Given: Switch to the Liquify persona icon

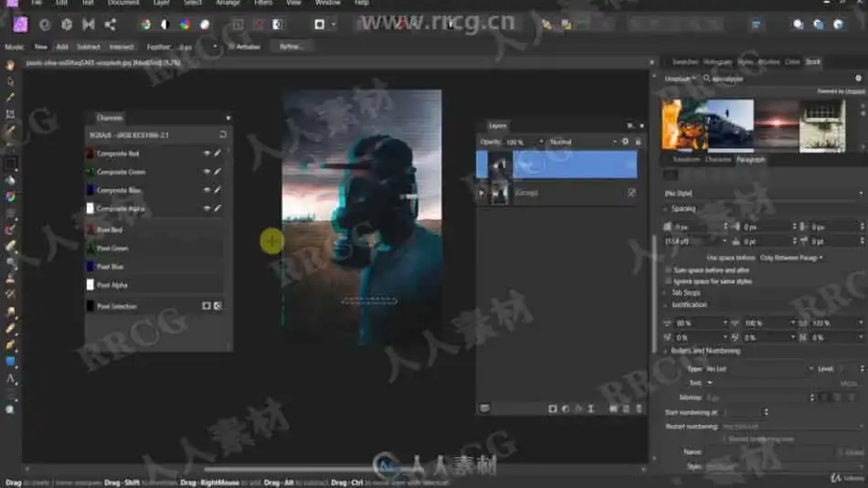Looking at the screenshot, I should [45, 25].
